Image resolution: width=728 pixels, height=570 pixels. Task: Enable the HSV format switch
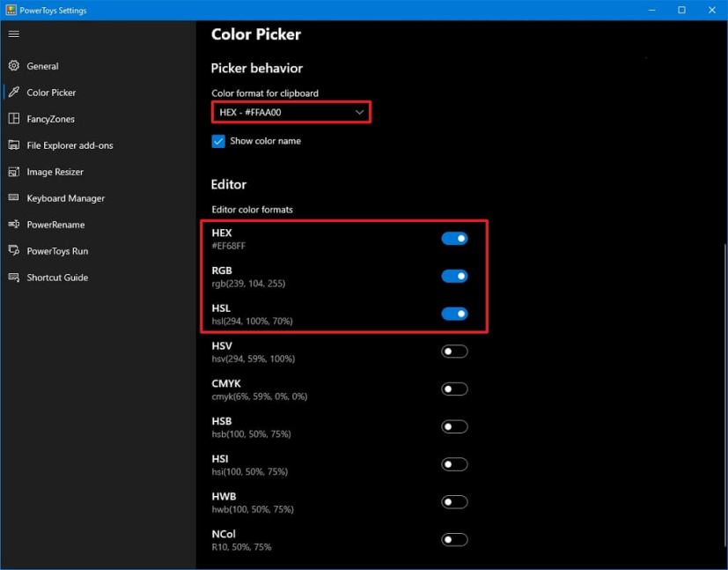pyautogui.click(x=454, y=351)
